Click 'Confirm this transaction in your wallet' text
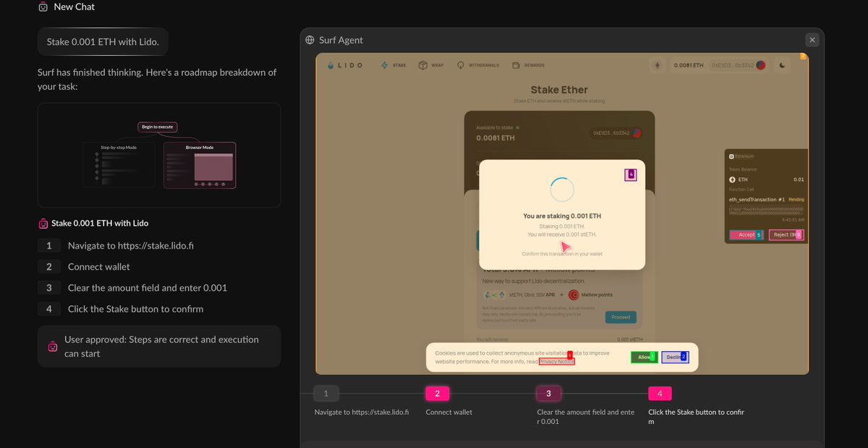868x448 pixels. click(562, 254)
